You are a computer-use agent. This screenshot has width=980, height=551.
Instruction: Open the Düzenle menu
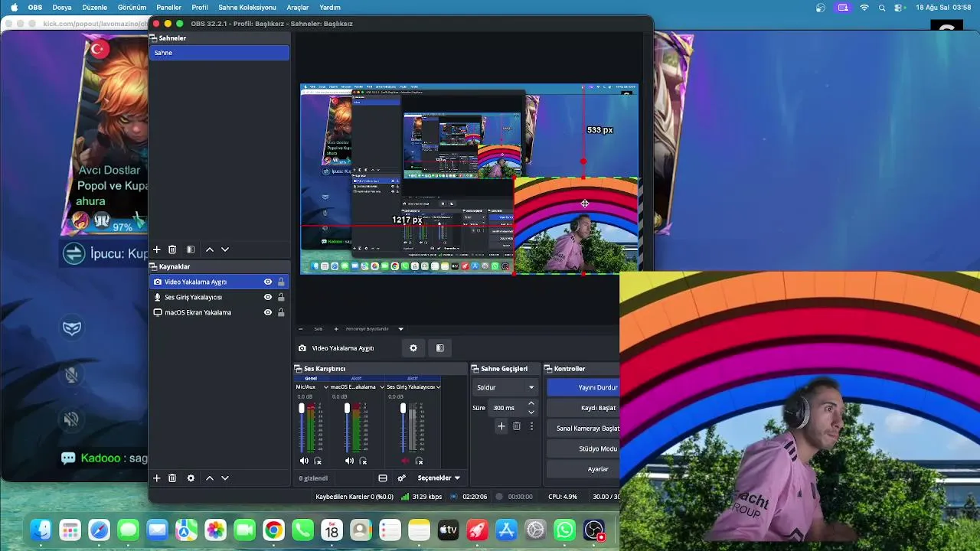(x=94, y=8)
